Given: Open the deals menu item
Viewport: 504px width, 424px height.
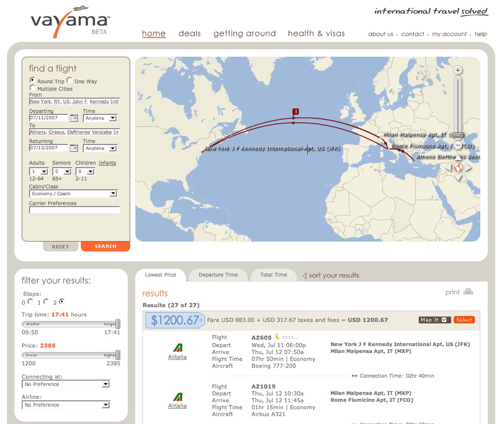Looking at the screenshot, I should [x=190, y=33].
